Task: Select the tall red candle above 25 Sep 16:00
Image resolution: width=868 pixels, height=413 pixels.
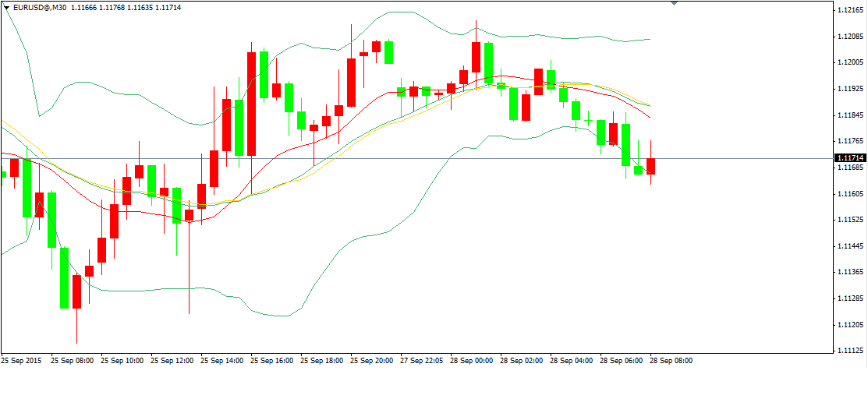Action: pos(251,103)
